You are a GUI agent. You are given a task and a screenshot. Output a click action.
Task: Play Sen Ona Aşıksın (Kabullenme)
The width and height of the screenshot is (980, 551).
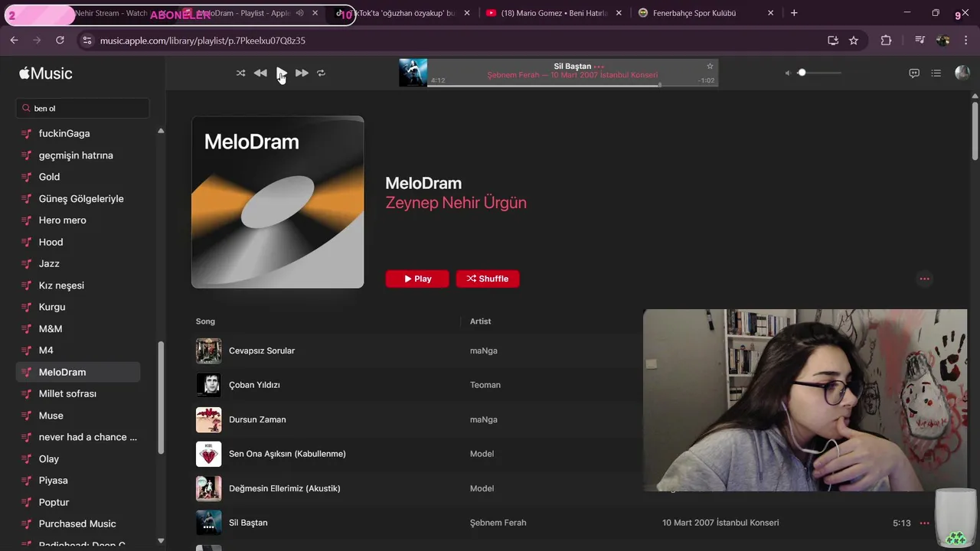(x=287, y=454)
